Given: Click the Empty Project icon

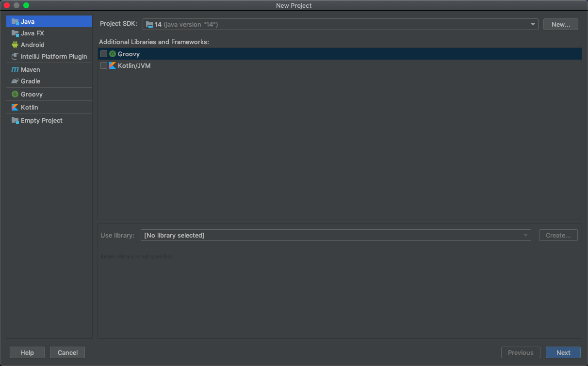Looking at the screenshot, I should (15, 120).
